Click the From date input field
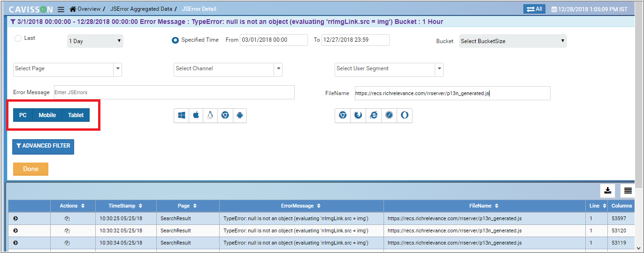 coord(274,40)
